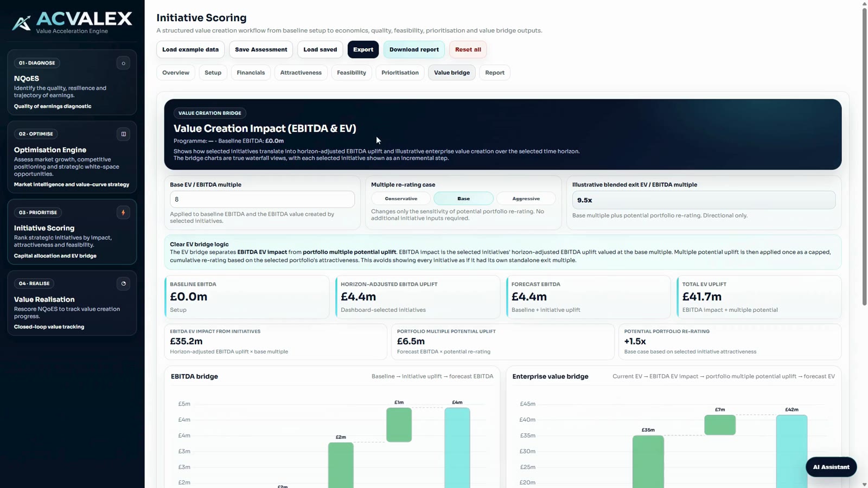Click the Value Realisation refresh icon
Screen dimensions: 868x488
[x=123, y=284]
